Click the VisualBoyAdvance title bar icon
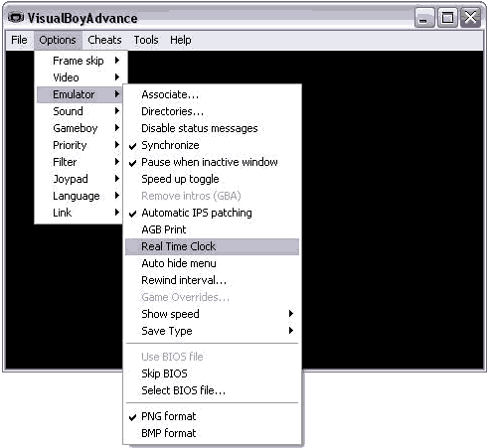 coord(16,18)
